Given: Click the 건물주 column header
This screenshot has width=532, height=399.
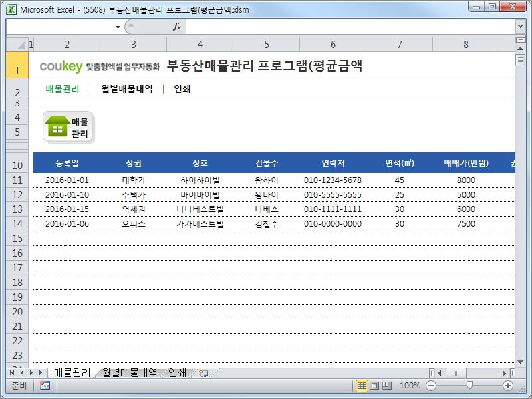Looking at the screenshot, I should coord(267,163).
